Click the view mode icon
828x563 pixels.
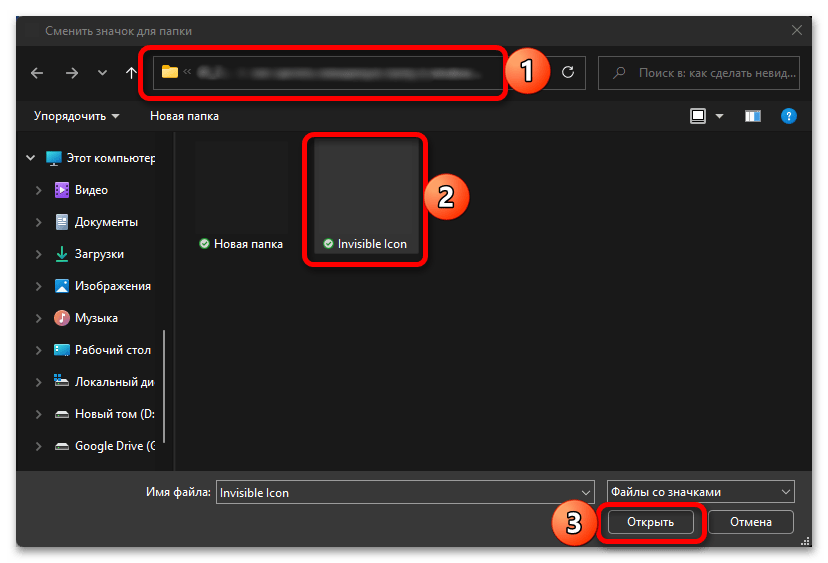[x=698, y=116]
